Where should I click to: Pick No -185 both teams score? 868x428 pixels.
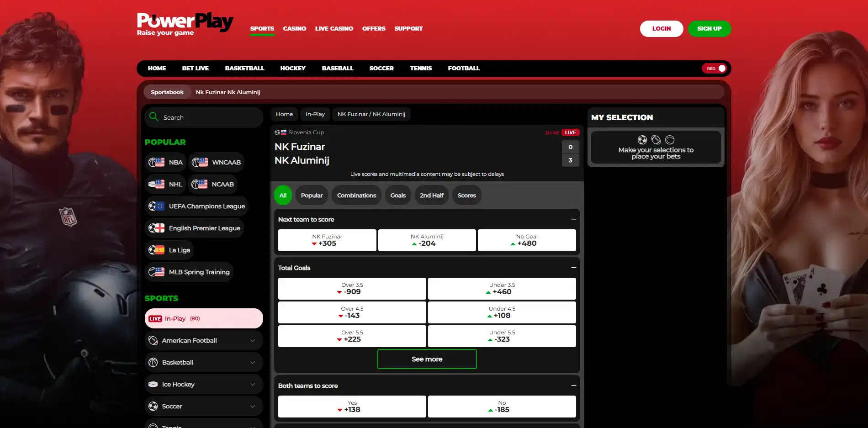click(x=502, y=407)
